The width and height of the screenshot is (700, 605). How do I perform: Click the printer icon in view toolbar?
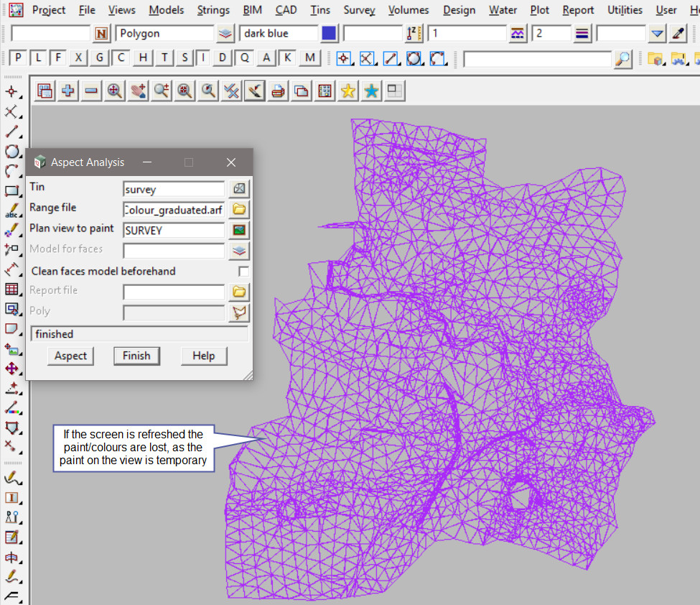coord(278,91)
